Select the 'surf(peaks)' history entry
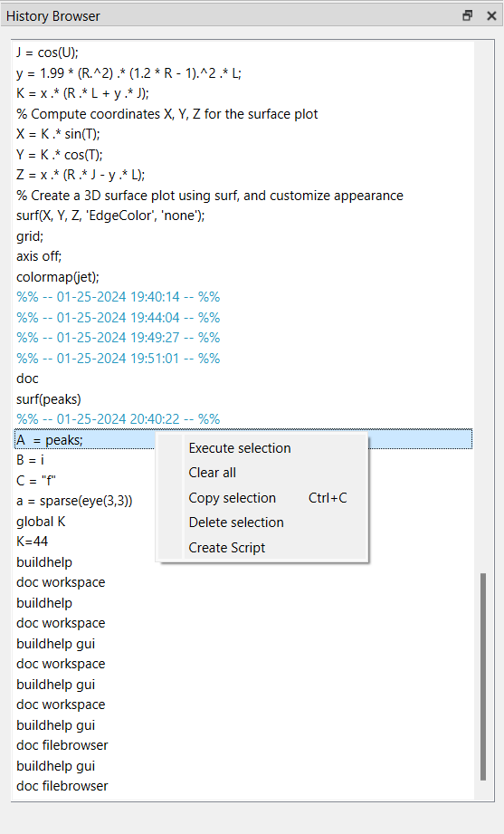The height and width of the screenshot is (834, 504). 49,399
